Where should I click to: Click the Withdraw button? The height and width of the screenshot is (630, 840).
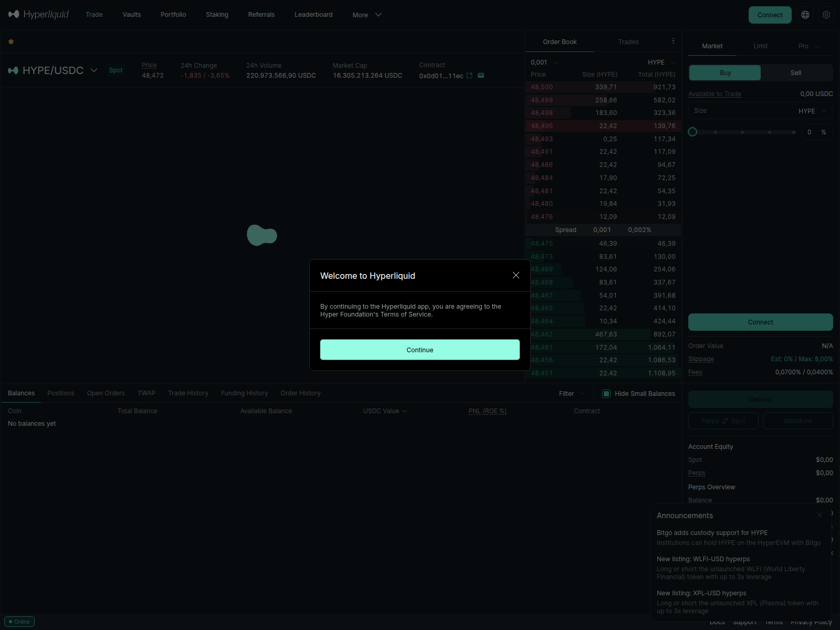tap(797, 421)
